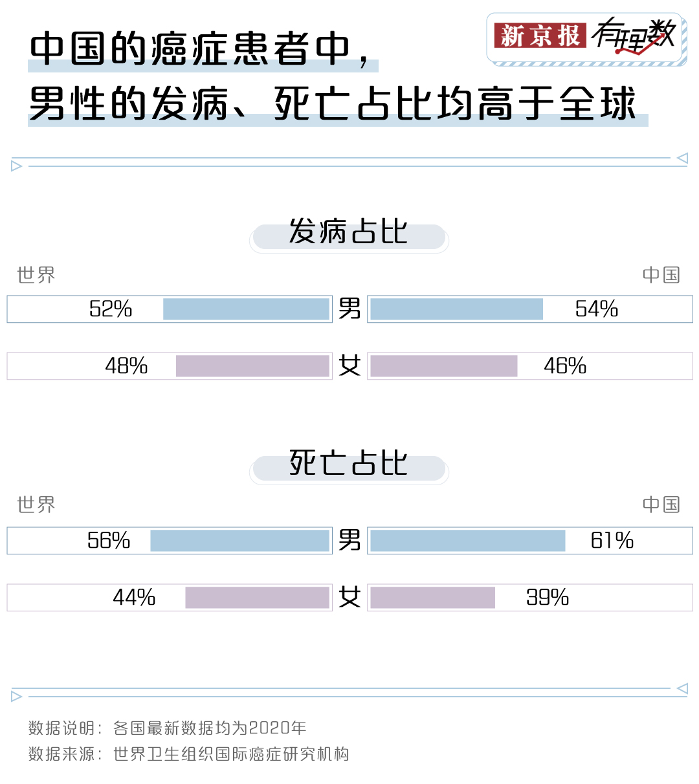Click the world female 44% death bar
The height and width of the screenshot is (784, 699).
tap(257, 598)
